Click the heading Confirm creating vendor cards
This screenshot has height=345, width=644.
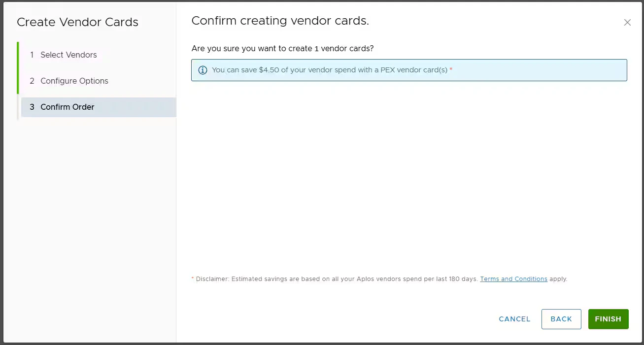click(280, 21)
